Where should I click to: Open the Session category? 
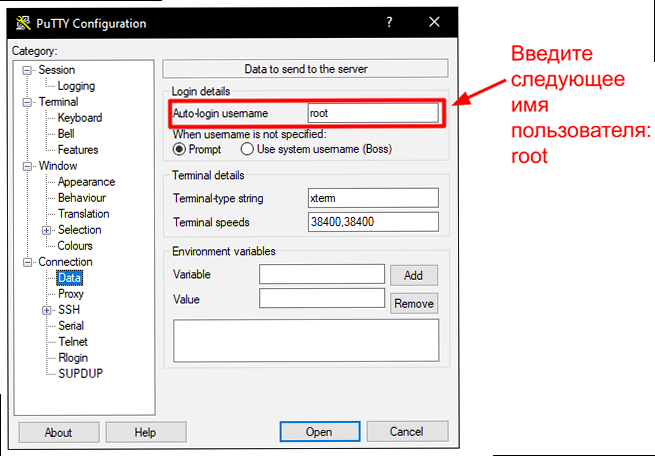(x=56, y=70)
